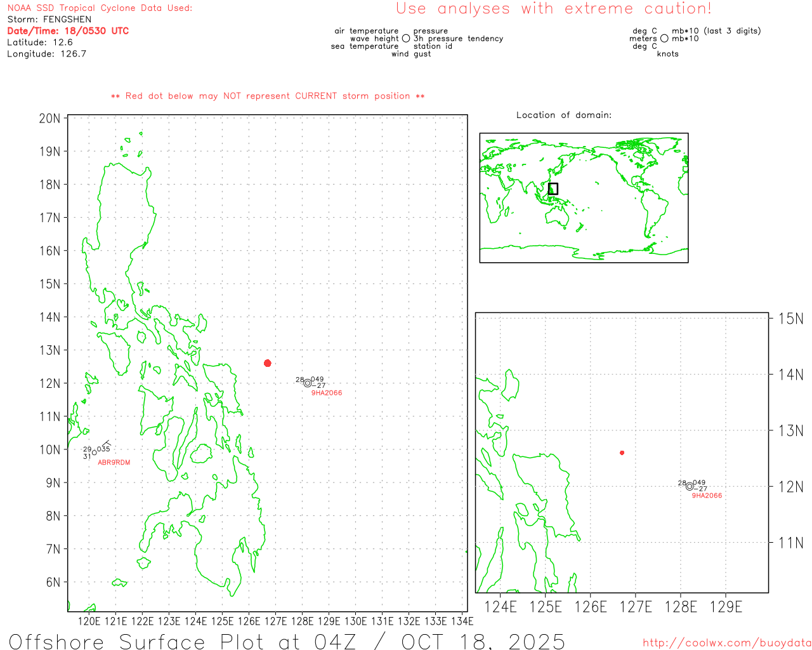The image size is (812, 650).
Task: Open the coolwx.com/buoydata link
Action: click(x=727, y=643)
